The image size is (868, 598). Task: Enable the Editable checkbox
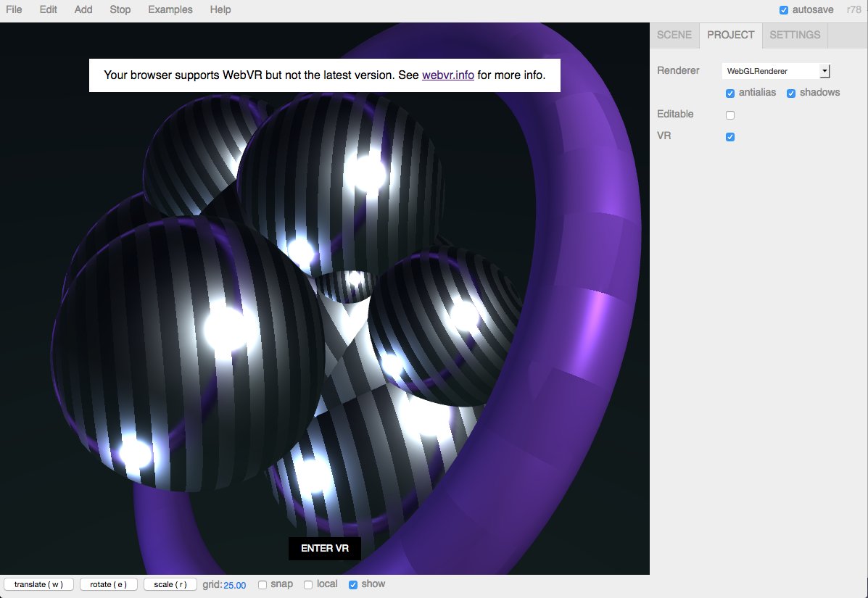[730, 115]
